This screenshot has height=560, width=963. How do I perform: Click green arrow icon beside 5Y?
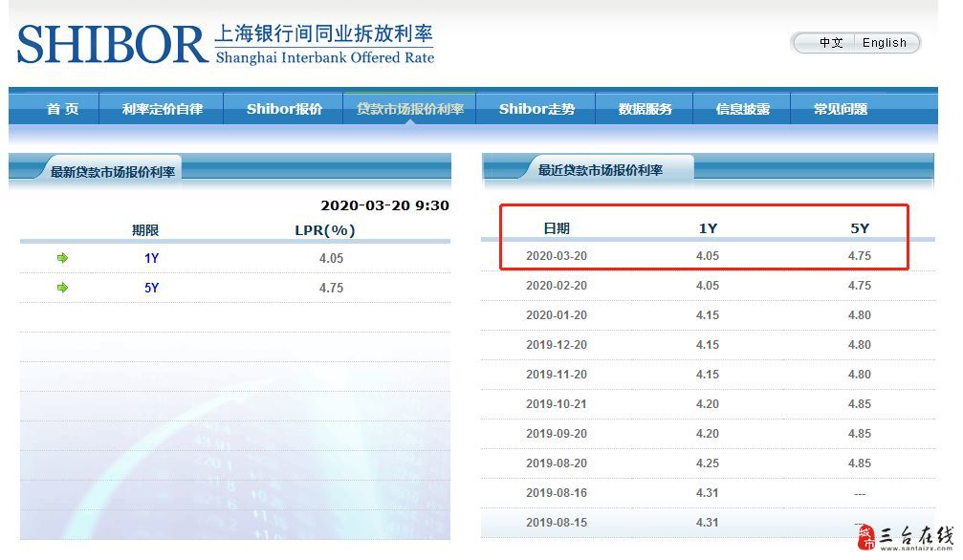62,288
